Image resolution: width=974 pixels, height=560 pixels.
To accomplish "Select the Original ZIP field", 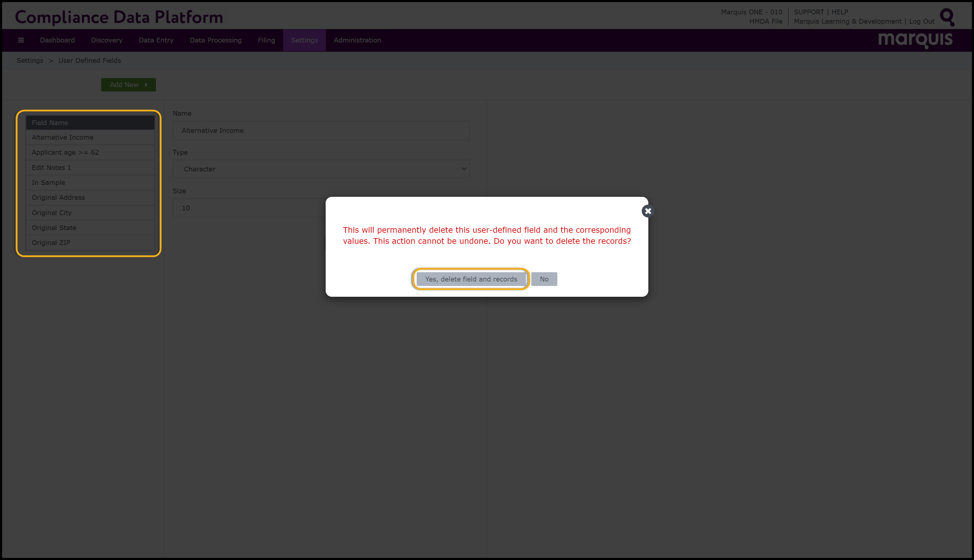I will tap(51, 243).
